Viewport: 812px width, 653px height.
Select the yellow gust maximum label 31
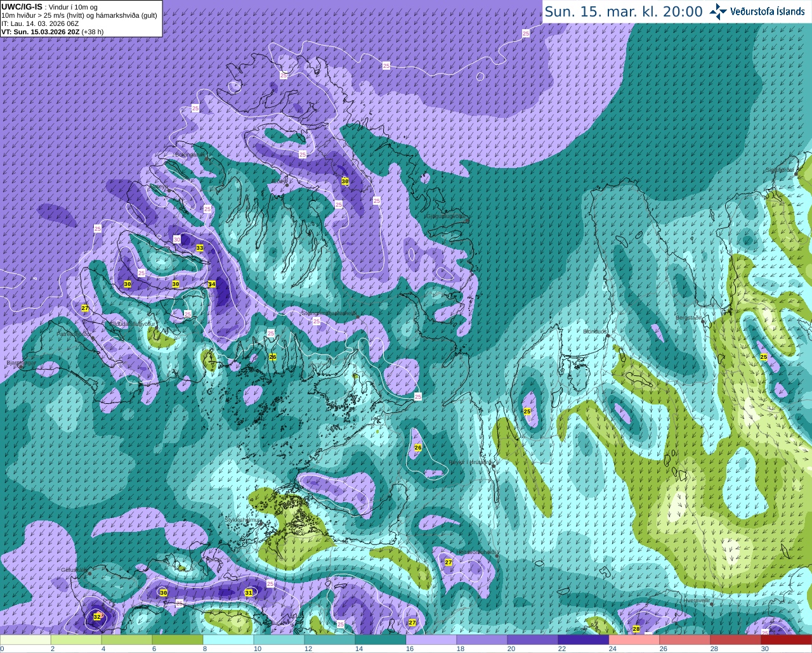click(249, 593)
